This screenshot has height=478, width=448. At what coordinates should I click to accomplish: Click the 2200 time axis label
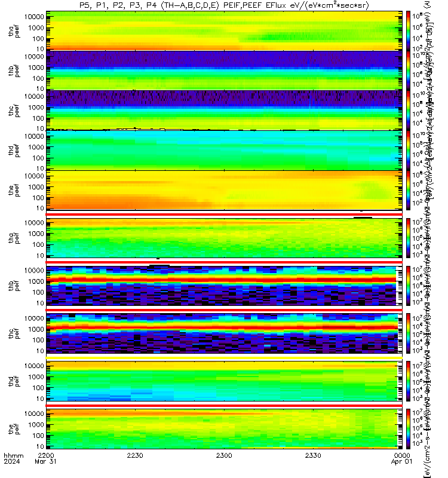(x=46, y=455)
